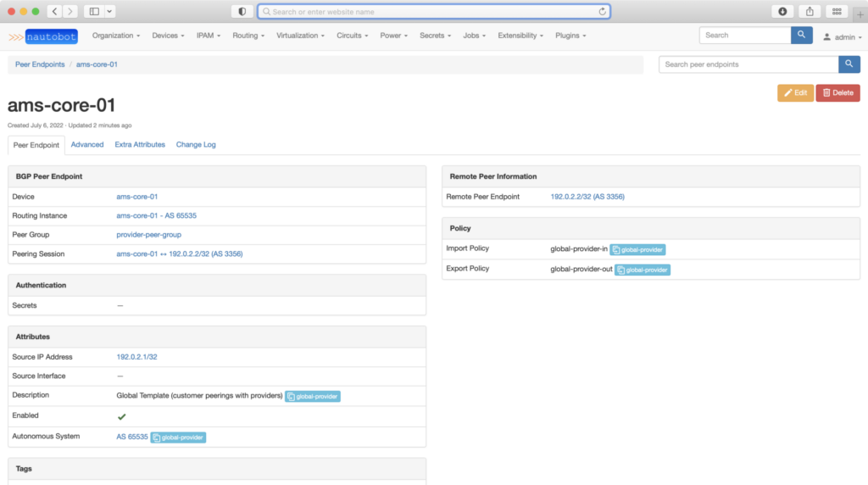Screen dimensions: 868x485
Task: Focus the Search peer endpoints field
Action: [x=749, y=64]
